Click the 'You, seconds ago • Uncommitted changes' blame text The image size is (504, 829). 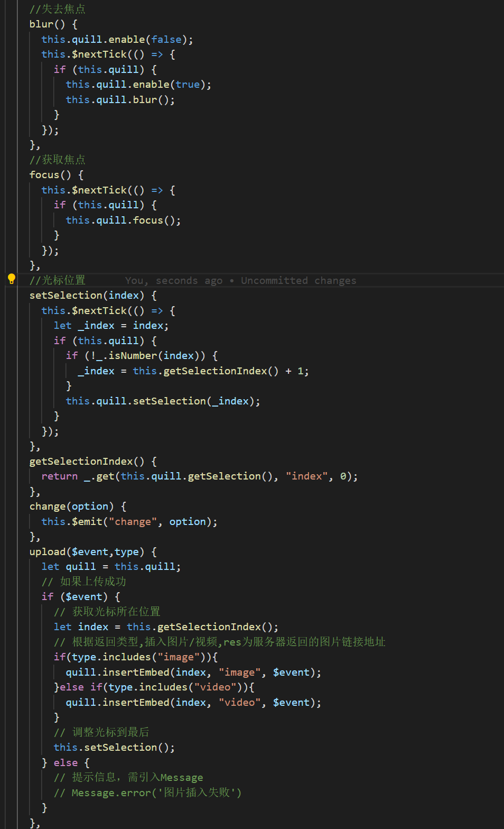[240, 281]
